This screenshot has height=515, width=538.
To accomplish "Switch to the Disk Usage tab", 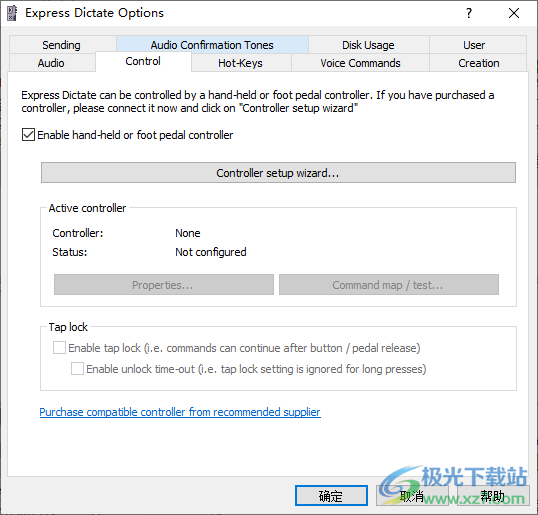I will [x=368, y=45].
